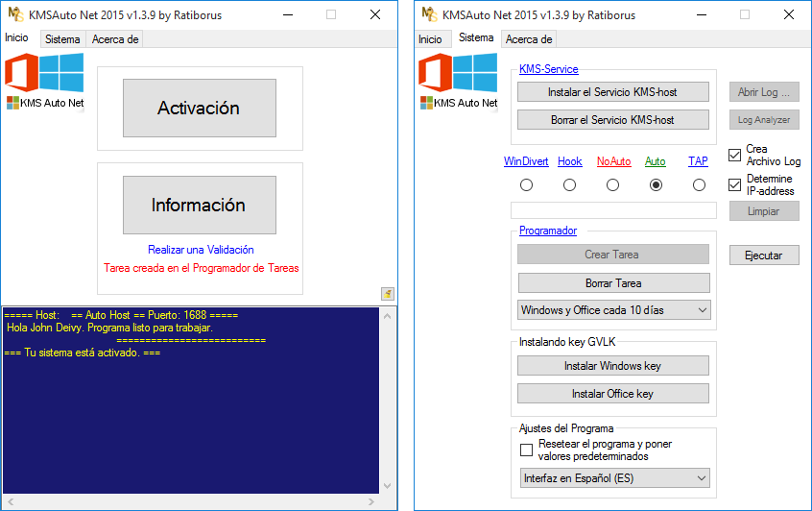Screen dimensions: 812x511
Task: Click red 'Tarea creada en el Programador' text
Action: pos(201,268)
